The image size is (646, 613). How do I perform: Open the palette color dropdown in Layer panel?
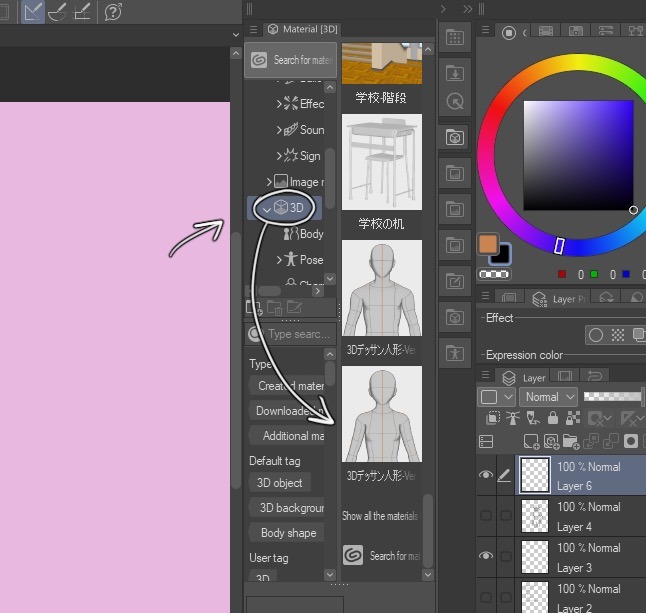tap(496, 397)
